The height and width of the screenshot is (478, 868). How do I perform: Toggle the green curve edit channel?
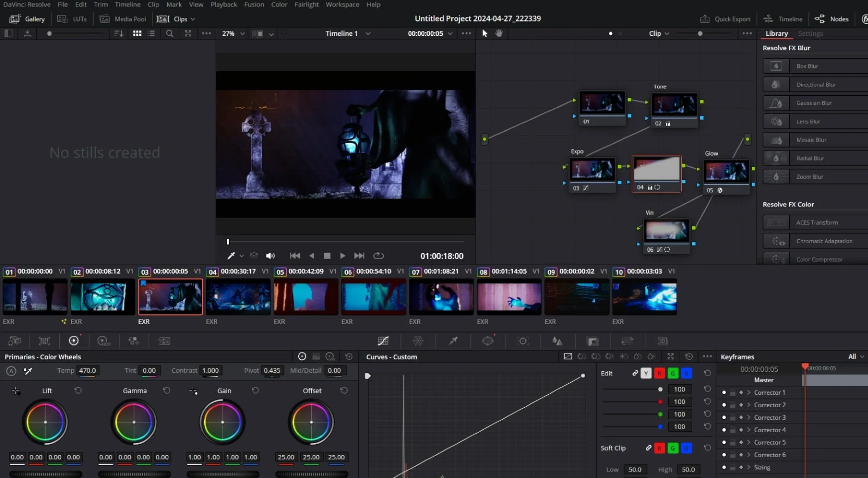point(673,373)
